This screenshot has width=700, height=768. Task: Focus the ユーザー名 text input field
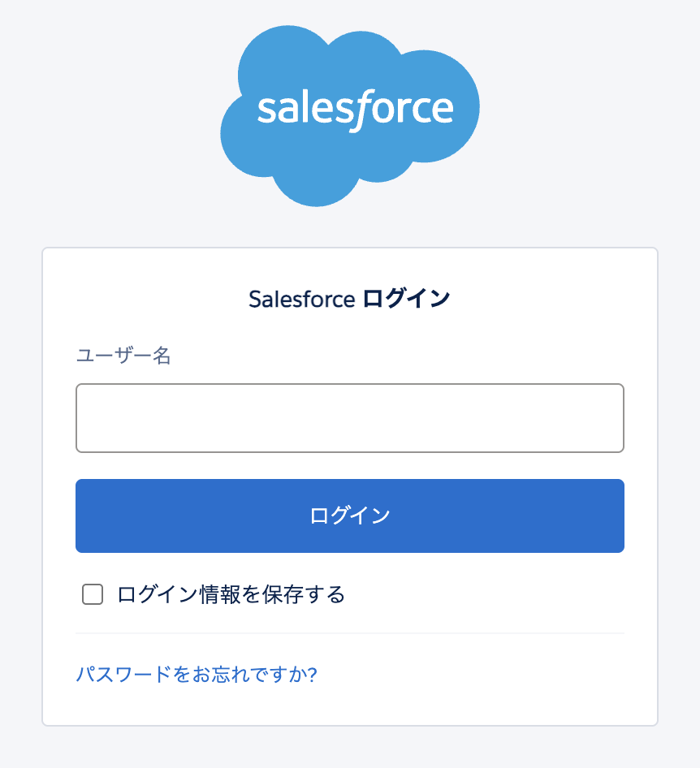[x=350, y=418]
